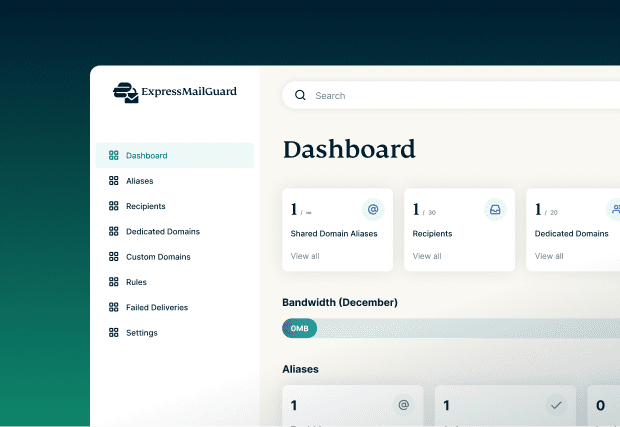The image size is (620, 427).
Task: Click the search magnifier icon
Action: click(x=300, y=96)
